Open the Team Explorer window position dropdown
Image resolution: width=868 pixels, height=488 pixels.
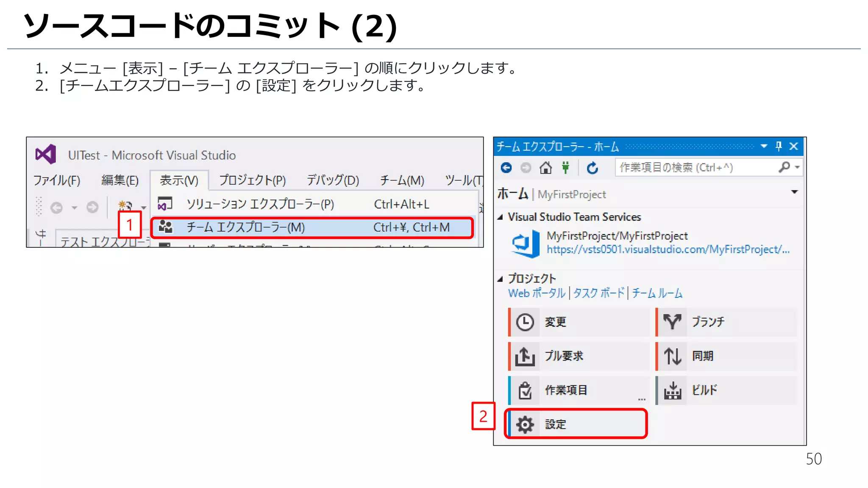point(764,146)
